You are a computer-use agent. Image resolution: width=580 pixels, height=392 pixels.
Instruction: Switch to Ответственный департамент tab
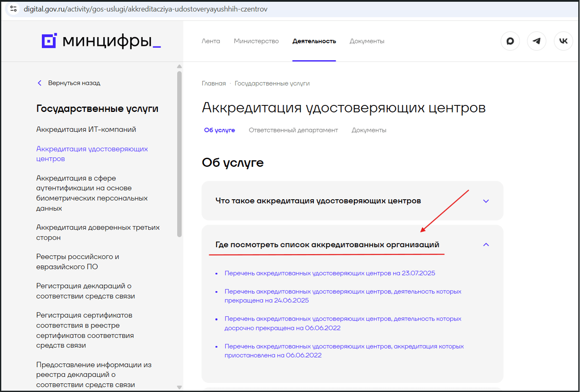293,130
